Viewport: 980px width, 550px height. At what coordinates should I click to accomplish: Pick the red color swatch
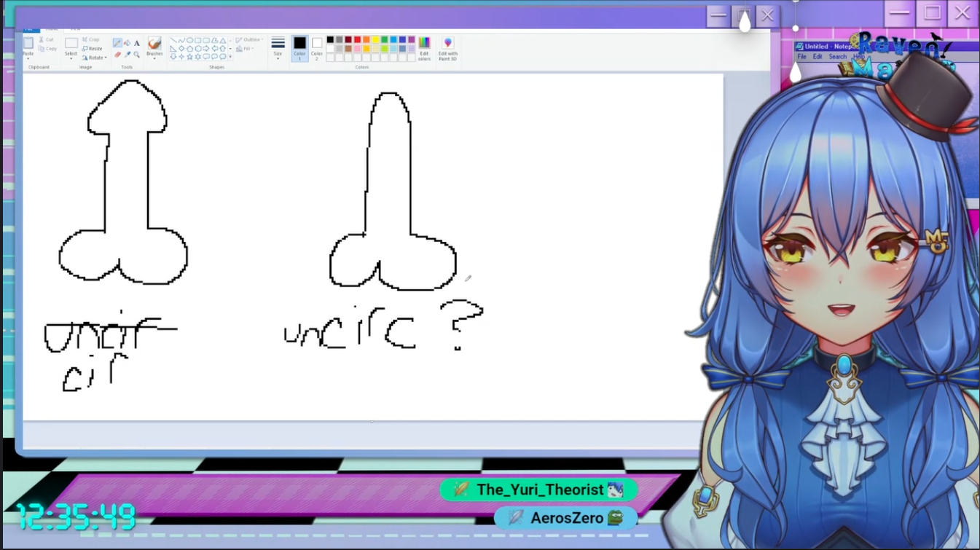[x=358, y=39]
